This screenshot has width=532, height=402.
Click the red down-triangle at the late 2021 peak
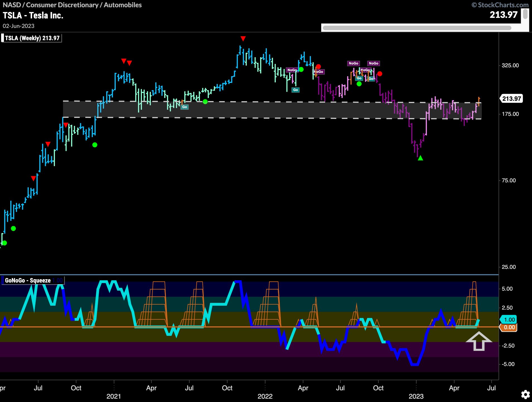tap(243, 38)
